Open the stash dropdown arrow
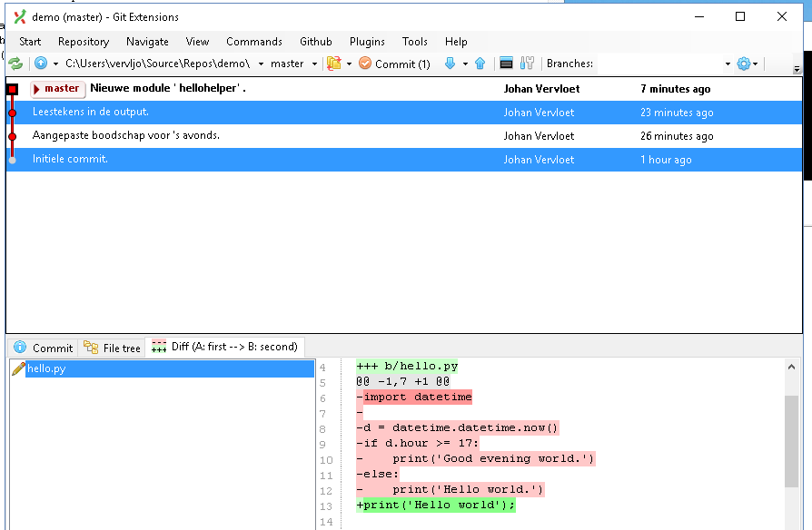Viewport: 812px width, 530px height. coord(349,64)
